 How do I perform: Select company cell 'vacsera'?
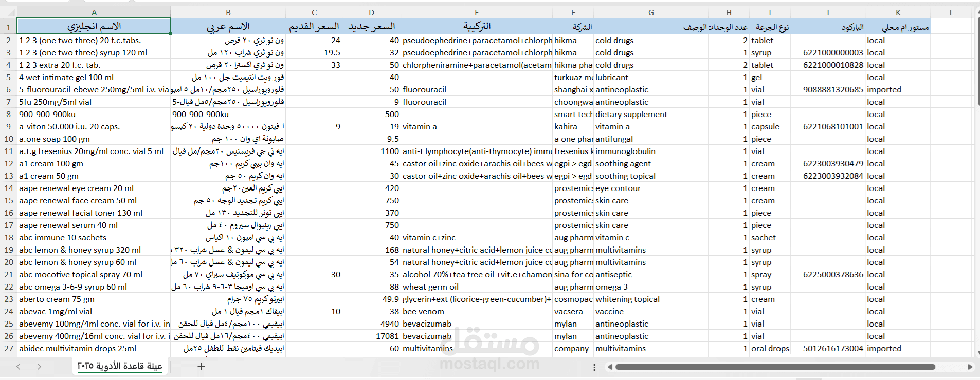pos(573,311)
